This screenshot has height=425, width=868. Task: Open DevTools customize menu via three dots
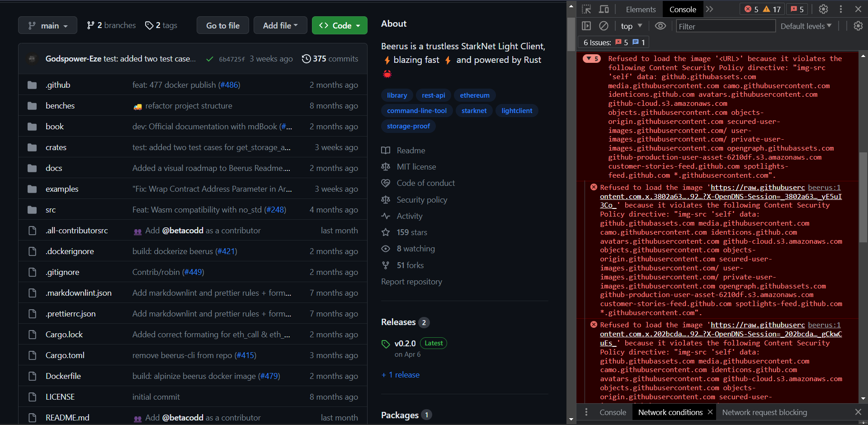(x=840, y=9)
